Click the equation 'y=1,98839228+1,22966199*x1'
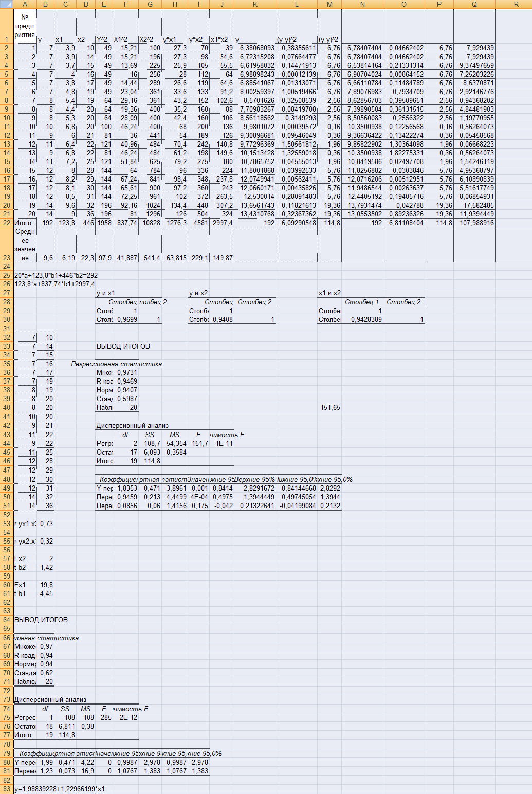Screen dimensions: 532x794 click(60, 789)
